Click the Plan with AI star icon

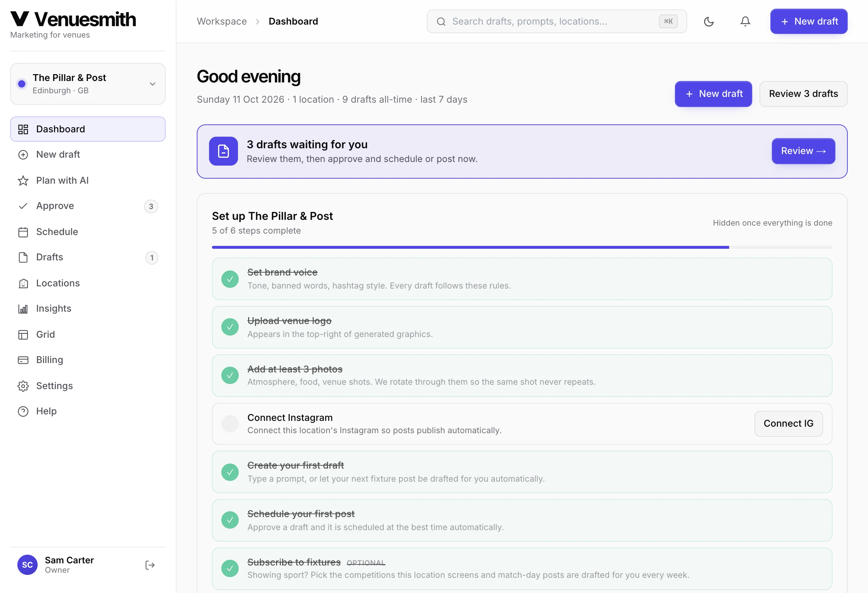pos(23,181)
